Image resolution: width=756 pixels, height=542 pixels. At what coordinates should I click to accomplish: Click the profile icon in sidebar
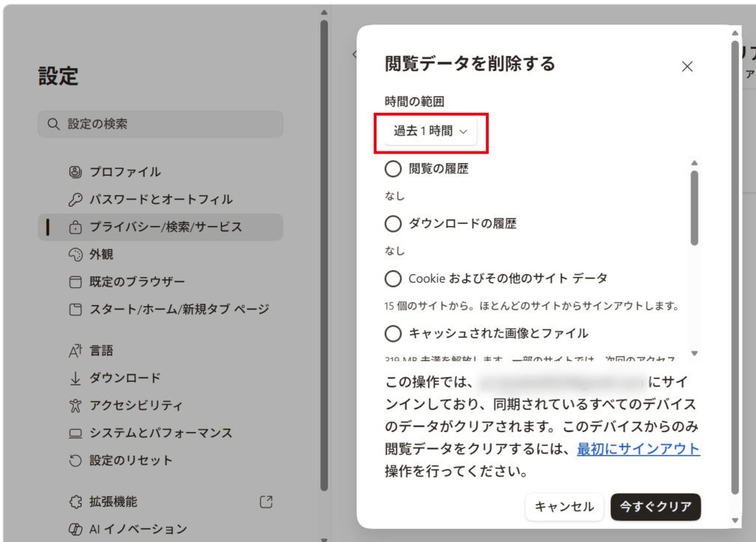(75, 172)
